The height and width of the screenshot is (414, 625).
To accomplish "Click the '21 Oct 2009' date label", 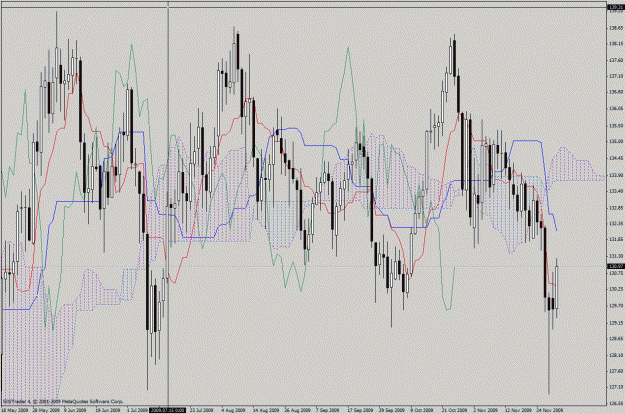I will pyautogui.click(x=454, y=410).
